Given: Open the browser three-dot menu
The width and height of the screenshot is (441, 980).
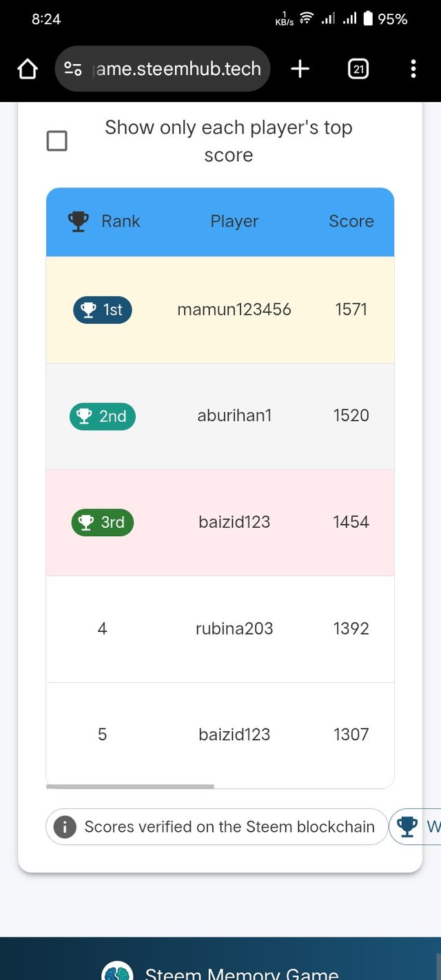Looking at the screenshot, I should (x=413, y=69).
